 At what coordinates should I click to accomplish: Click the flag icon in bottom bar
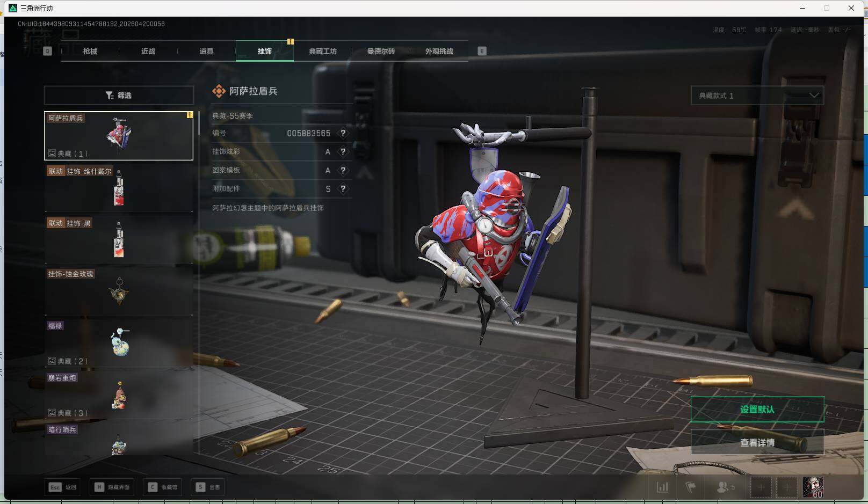click(691, 487)
